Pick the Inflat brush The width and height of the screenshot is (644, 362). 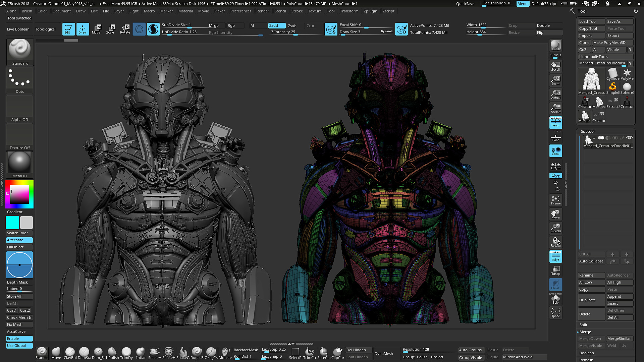(x=141, y=353)
